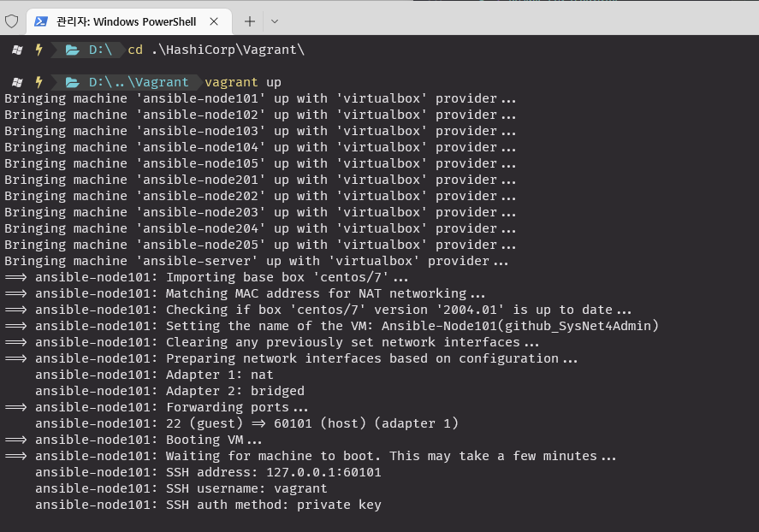This screenshot has height=532, width=759.
Task: Click the 'SSH auth method: private key' line
Action: 208,505
